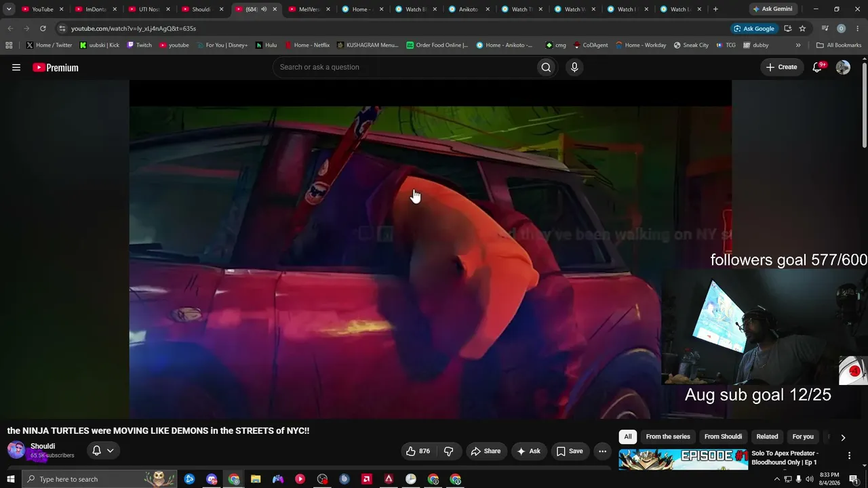Open YouTube notifications bell
Image resolution: width=868 pixels, height=488 pixels.
coord(818,67)
